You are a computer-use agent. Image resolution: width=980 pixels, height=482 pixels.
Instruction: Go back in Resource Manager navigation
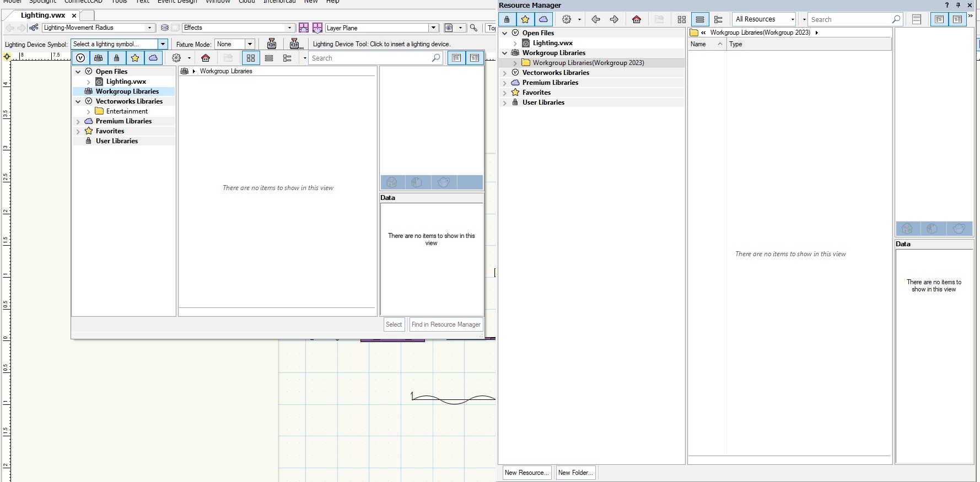pos(596,19)
